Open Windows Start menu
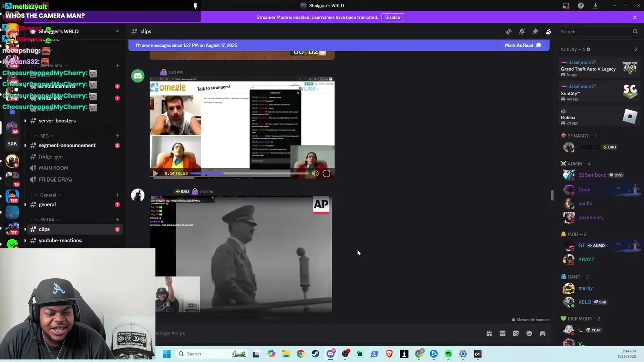Image resolution: width=644 pixels, height=362 pixels. click(x=167, y=354)
